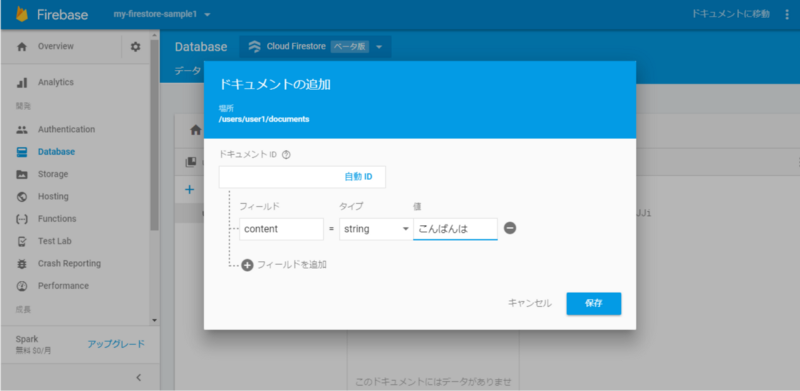
Task: Click the Analytics bar chart icon
Action: [x=21, y=82]
